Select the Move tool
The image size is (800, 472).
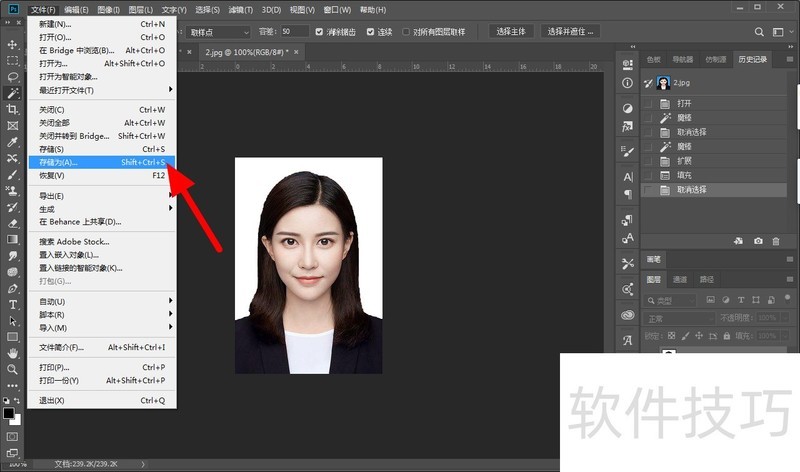point(13,43)
